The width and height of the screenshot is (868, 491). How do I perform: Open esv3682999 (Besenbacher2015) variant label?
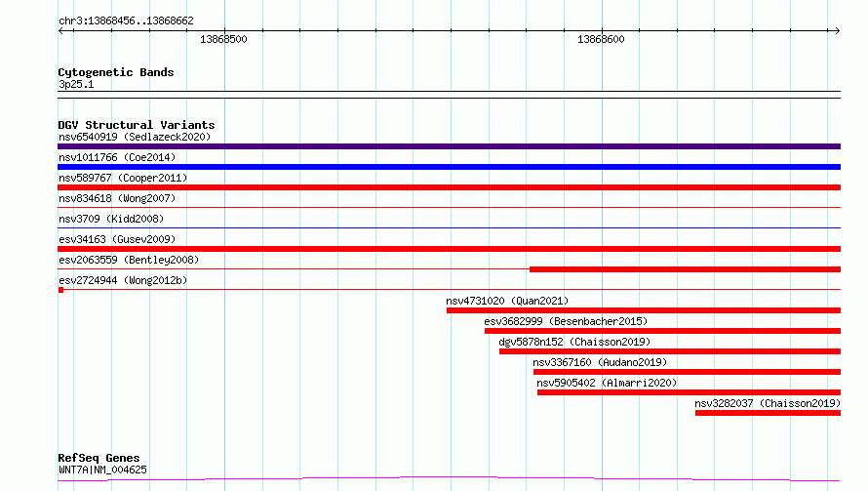(x=566, y=321)
